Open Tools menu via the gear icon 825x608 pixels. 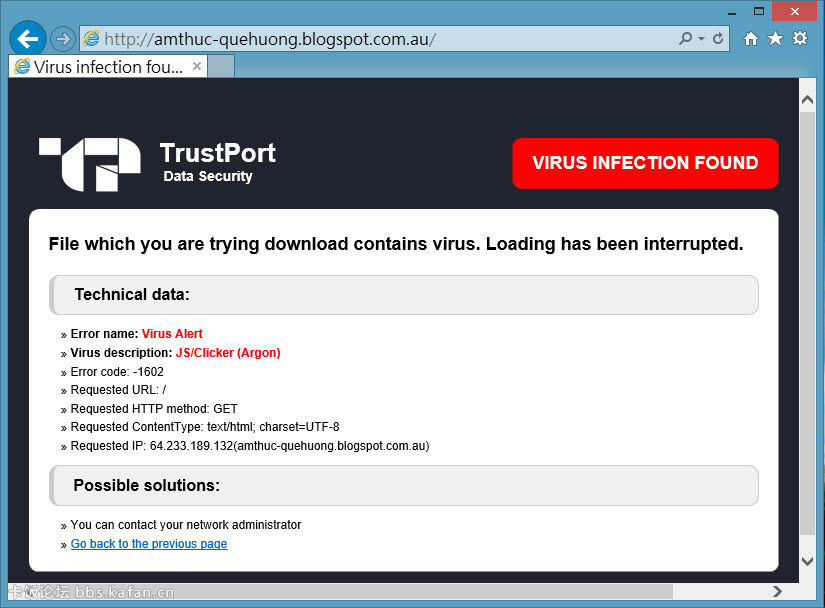[800, 38]
